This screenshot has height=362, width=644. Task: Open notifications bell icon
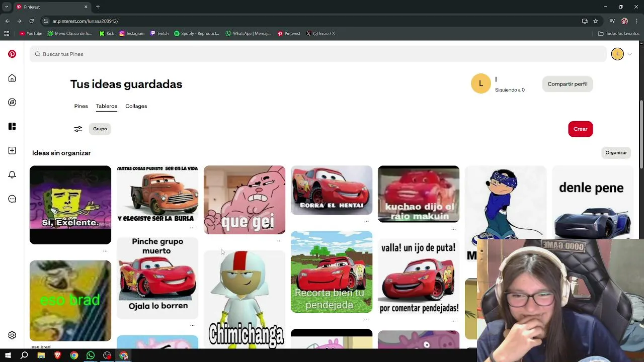(x=12, y=174)
